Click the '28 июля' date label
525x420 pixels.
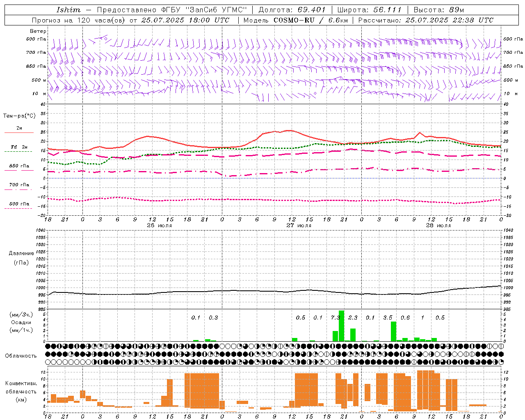coord(438,226)
